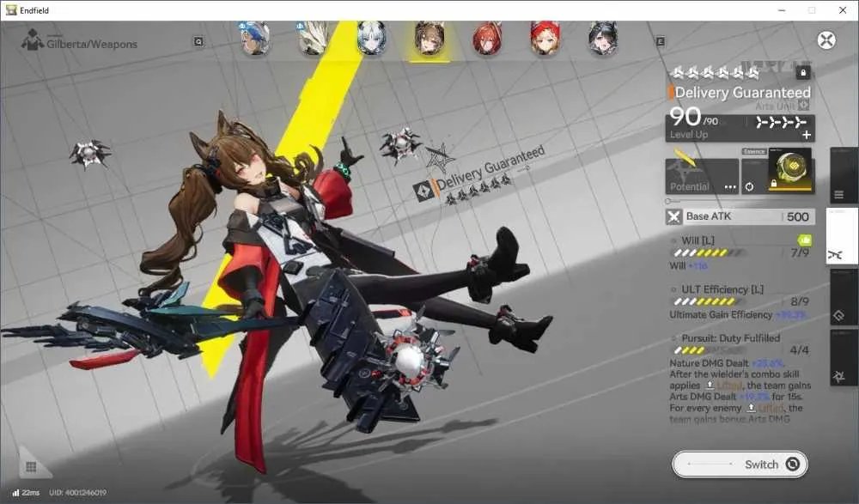Click the 22ms network ping indicator
Screen dimensions: 859x504
click(x=26, y=493)
